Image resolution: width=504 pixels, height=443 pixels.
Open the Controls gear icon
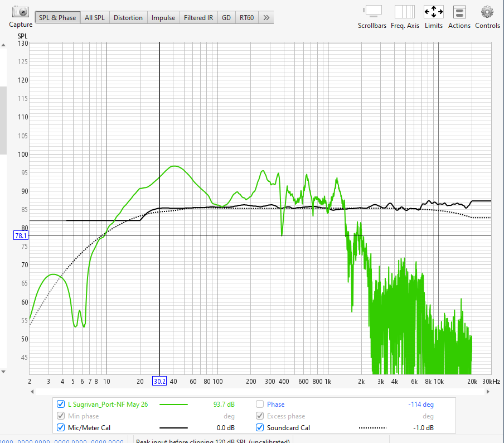(x=487, y=12)
